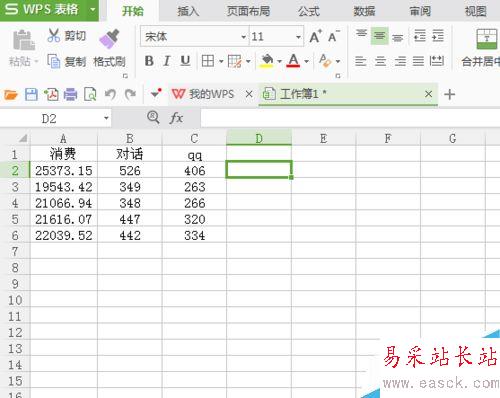This screenshot has height=398, width=500.
Task: Click the red font color A icon
Action: click(x=293, y=61)
